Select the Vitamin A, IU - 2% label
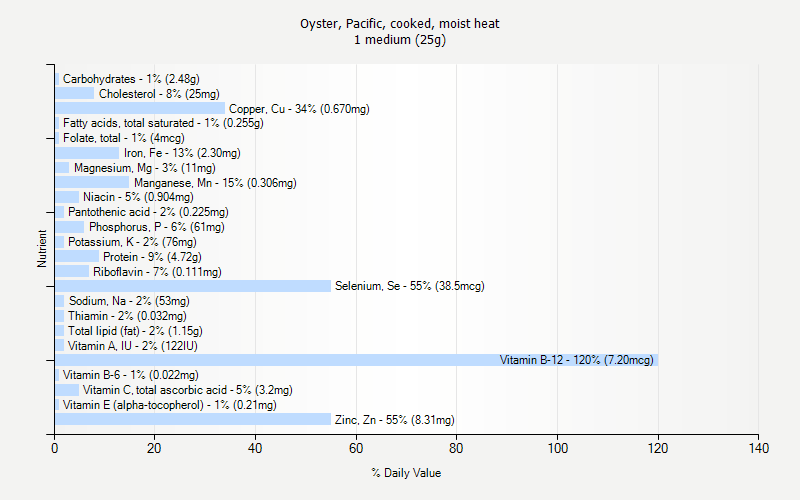Screen dimensions: 800x500 pyautogui.click(x=133, y=346)
